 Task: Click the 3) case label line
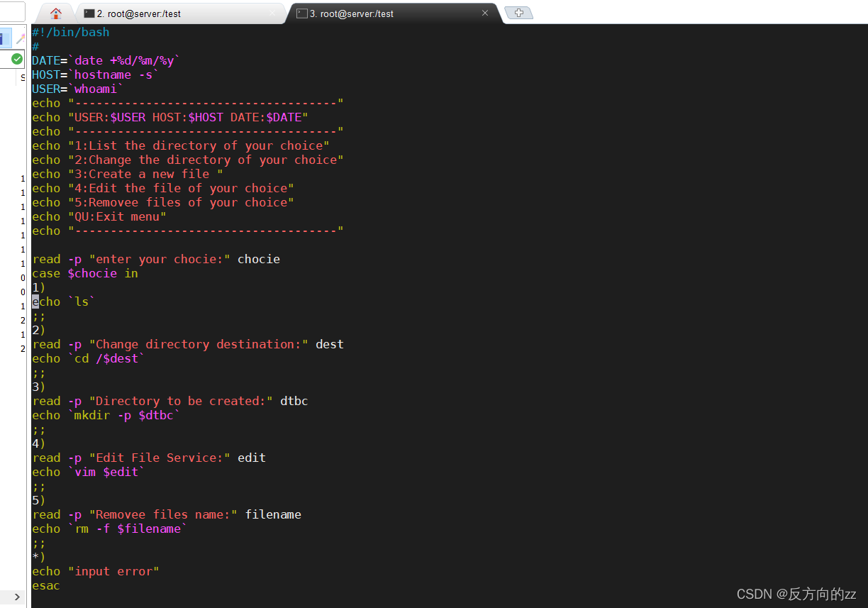point(39,387)
